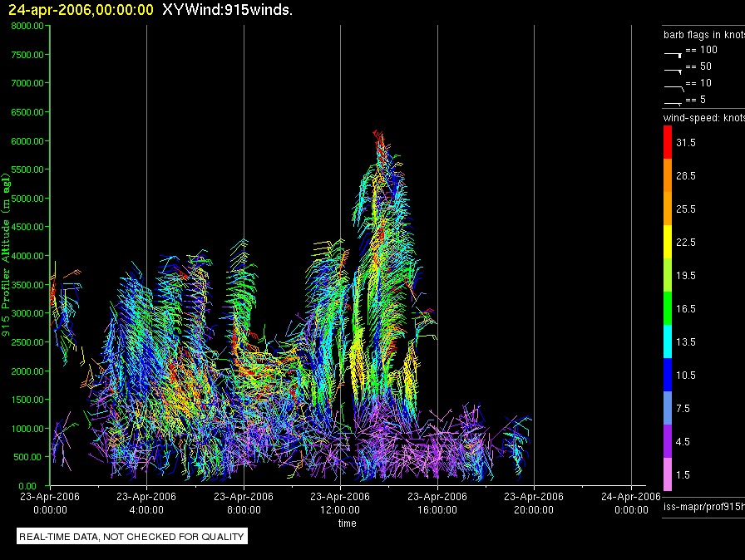
Task: Click the 5500.00 altitude tick label
Action: [27, 169]
